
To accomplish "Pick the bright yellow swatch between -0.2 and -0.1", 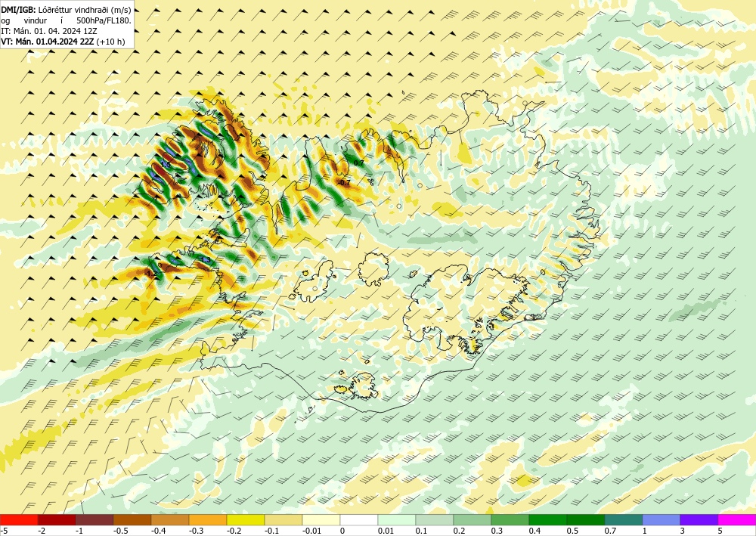I will pos(246,520).
